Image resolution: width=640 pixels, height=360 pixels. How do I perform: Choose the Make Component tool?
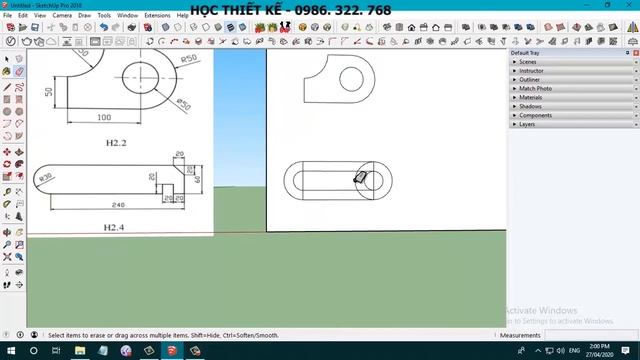pos(19,59)
